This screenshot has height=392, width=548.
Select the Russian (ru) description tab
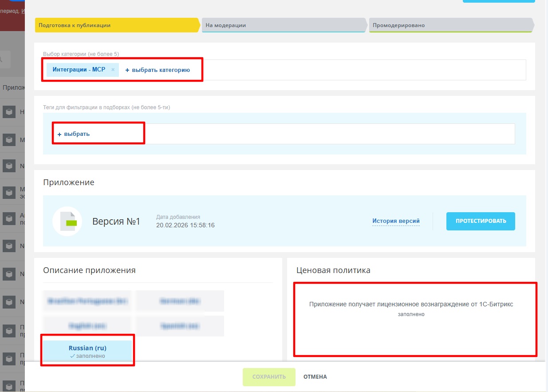tap(87, 351)
